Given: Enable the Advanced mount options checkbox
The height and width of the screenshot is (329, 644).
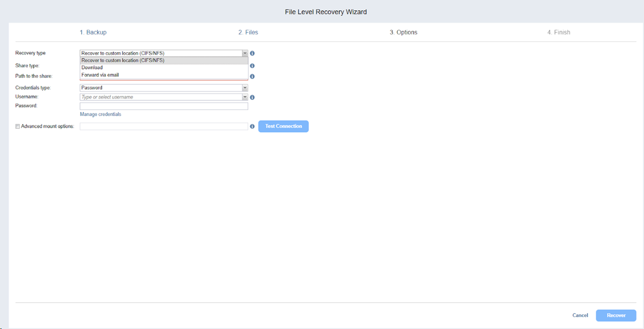Looking at the screenshot, I should tap(18, 126).
